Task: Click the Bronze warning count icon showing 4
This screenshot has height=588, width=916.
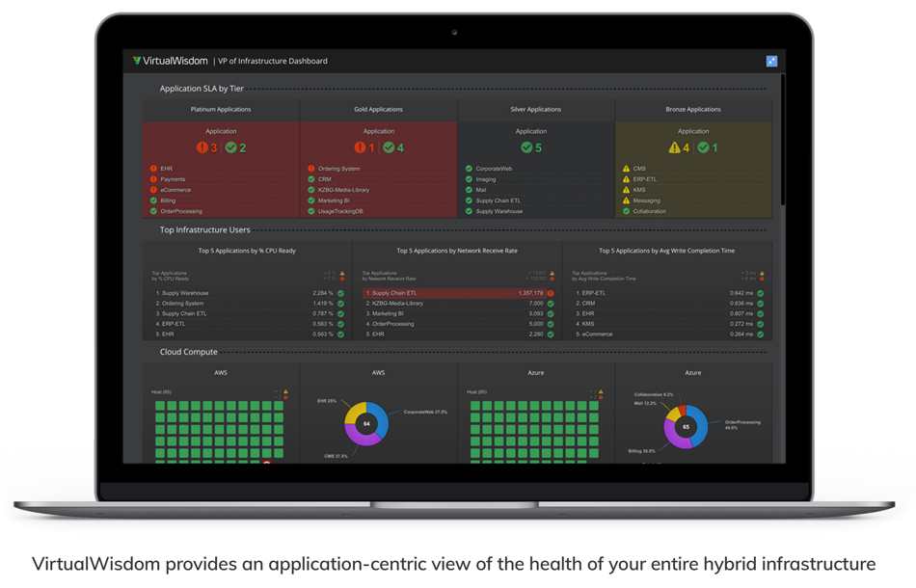Action: pos(674,147)
